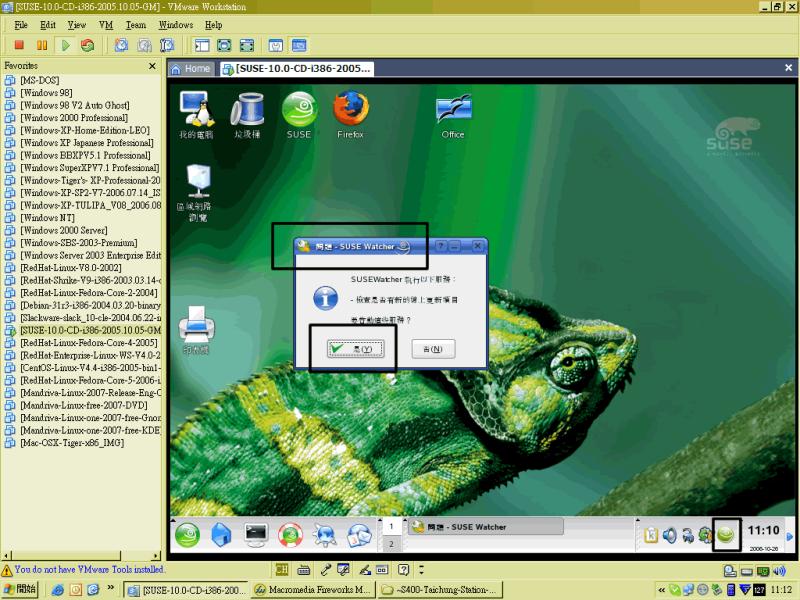This screenshot has height=600, width=800.
Task: Launch the terminal from the KDE panel
Action: tap(256, 535)
